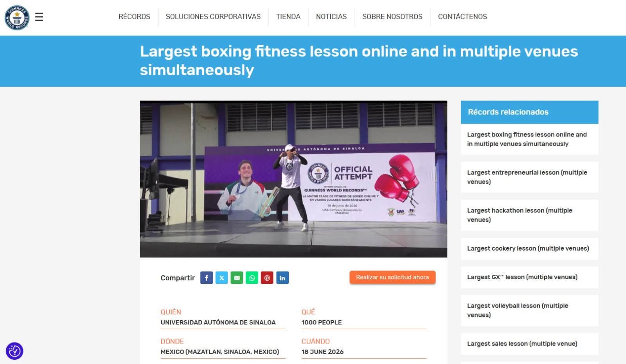Open Largest GX lesson (multiple venues)
This screenshot has height=364, width=626.
tap(529, 277)
